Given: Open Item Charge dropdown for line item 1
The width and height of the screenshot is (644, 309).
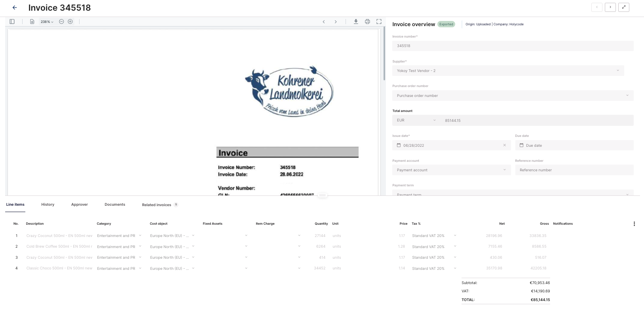Looking at the screenshot, I should [278, 236].
